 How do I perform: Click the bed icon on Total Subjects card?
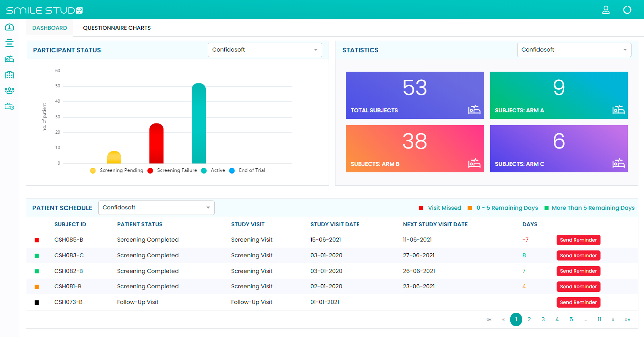point(474,110)
